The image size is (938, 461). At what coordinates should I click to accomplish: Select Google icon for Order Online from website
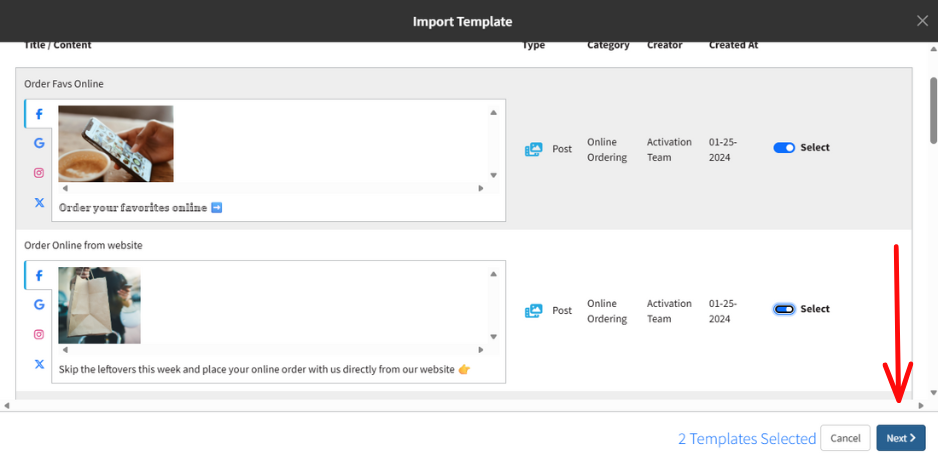39,305
